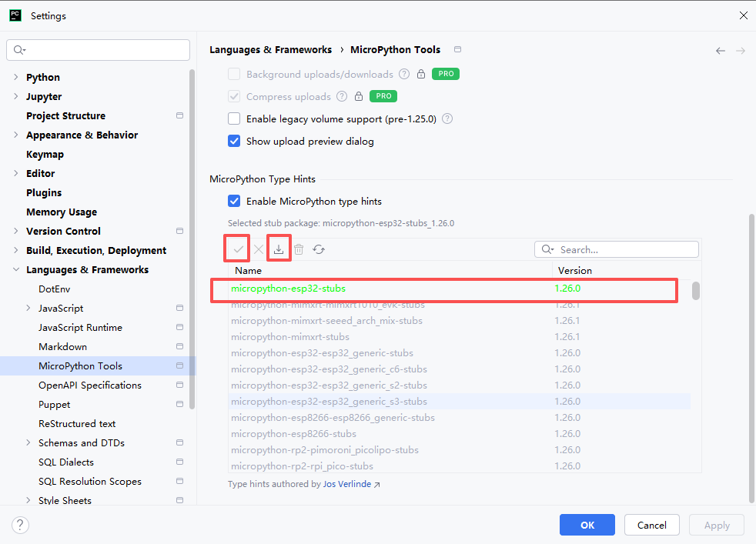
Task: Click the Cancel button
Action: tap(652, 525)
